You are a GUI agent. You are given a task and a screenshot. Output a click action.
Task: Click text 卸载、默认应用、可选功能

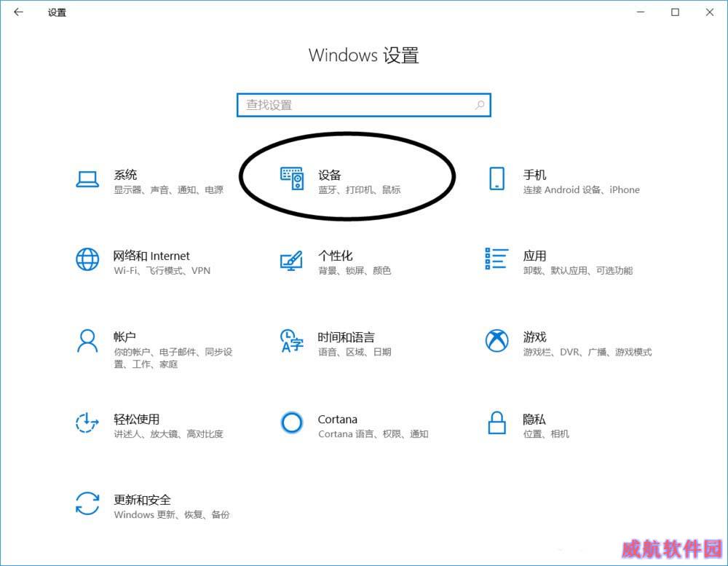click(578, 270)
